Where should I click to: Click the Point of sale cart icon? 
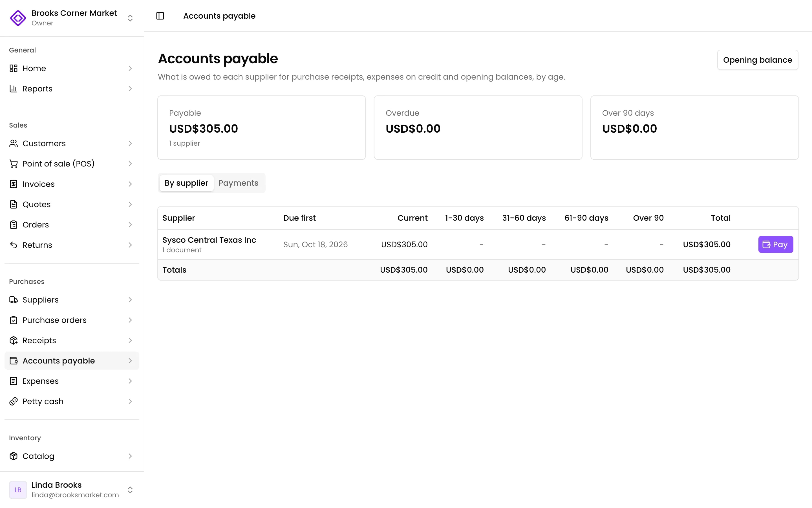click(x=14, y=164)
